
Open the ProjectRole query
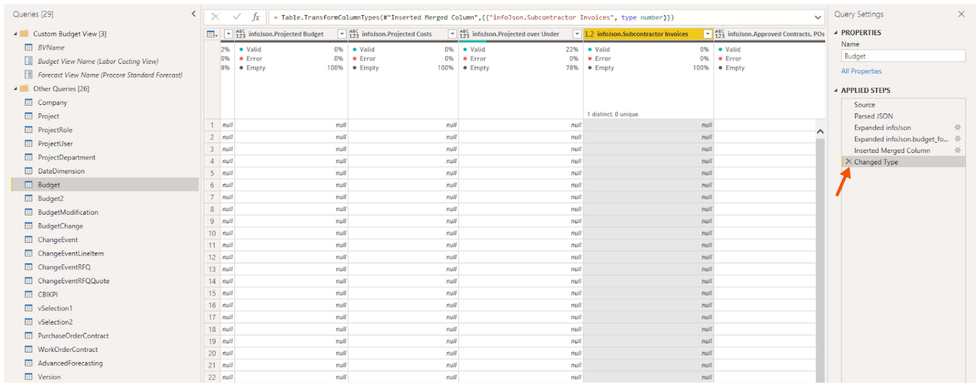[x=55, y=130]
